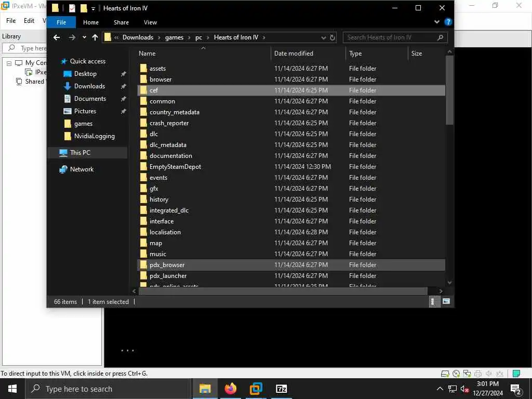Viewport: 532px width, 399px height.
Task: Click the gfx folder icon
Action: (143, 188)
